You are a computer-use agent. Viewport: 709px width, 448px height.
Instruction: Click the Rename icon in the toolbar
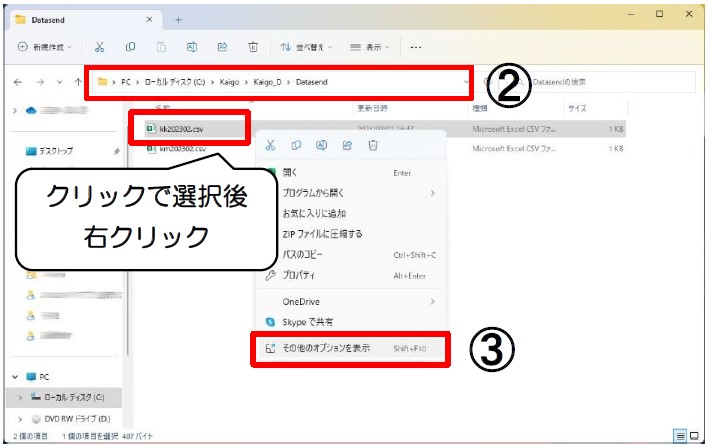192,47
